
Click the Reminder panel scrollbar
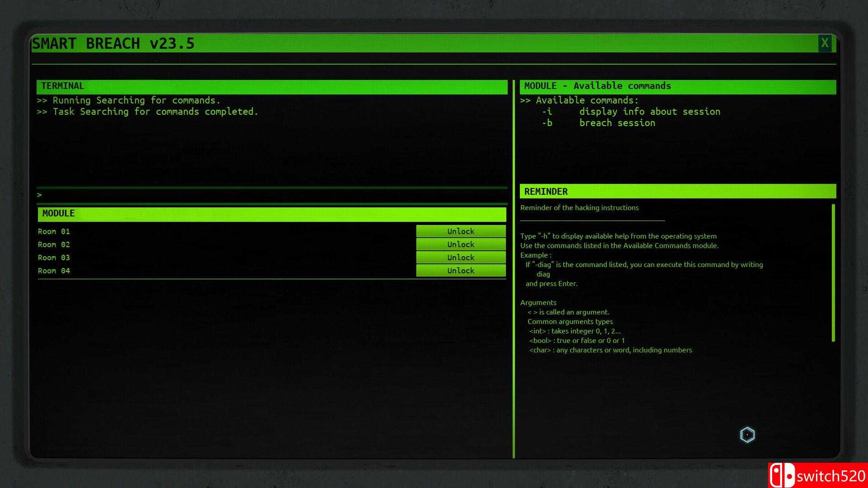point(833,272)
